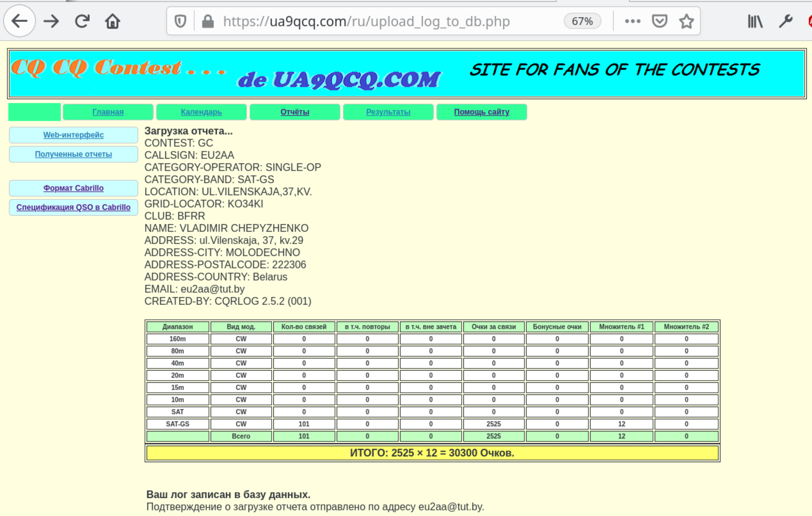The height and width of the screenshot is (516, 812).
Task: Click the site security padlock icon
Action: 208,21
